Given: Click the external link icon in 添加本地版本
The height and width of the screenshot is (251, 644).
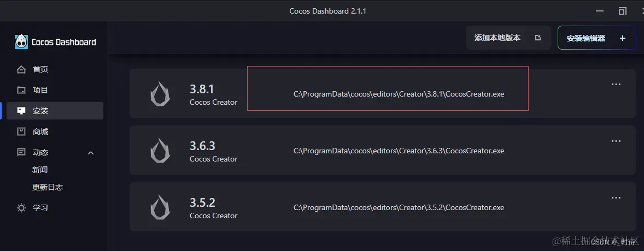Looking at the screenshot, I should [x=538, y=38].
